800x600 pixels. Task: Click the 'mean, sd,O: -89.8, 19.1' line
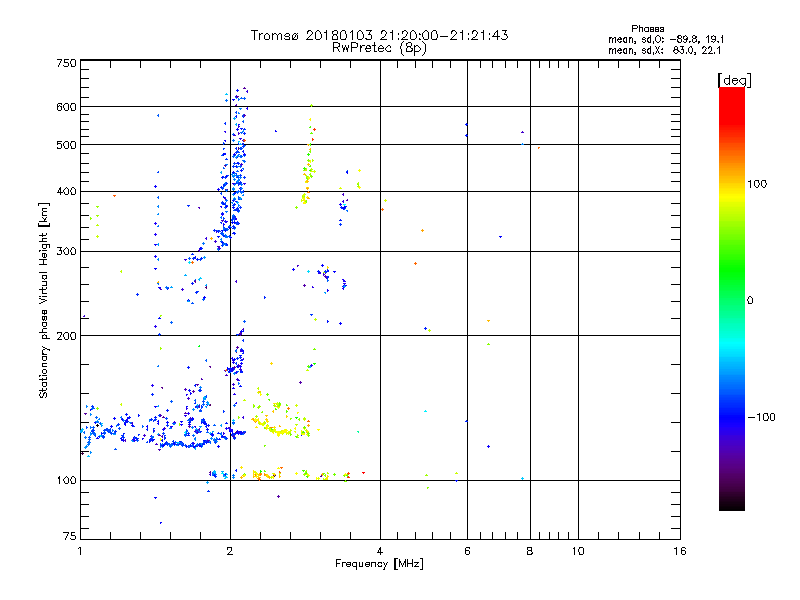pyautogui.click(x=666, y=39)
